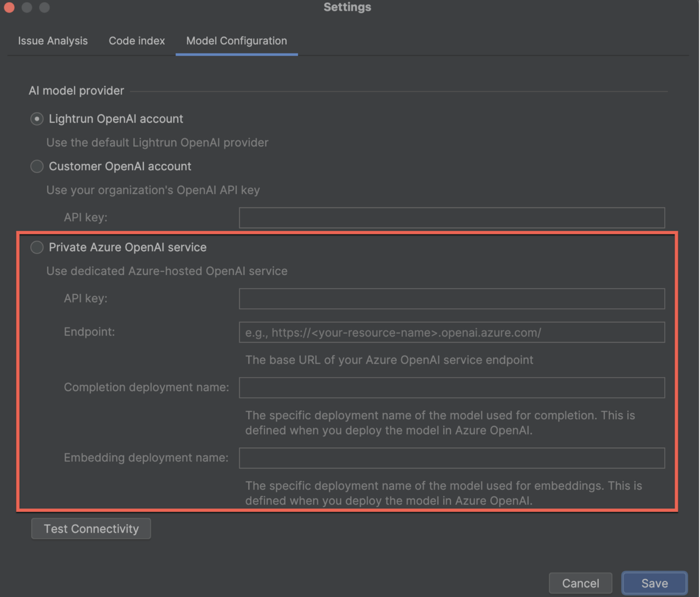Image resolution: width=700 pixels, height=597 pixels.
Task: Switch to the Issue Analysis tab
Action: [53, 41]
